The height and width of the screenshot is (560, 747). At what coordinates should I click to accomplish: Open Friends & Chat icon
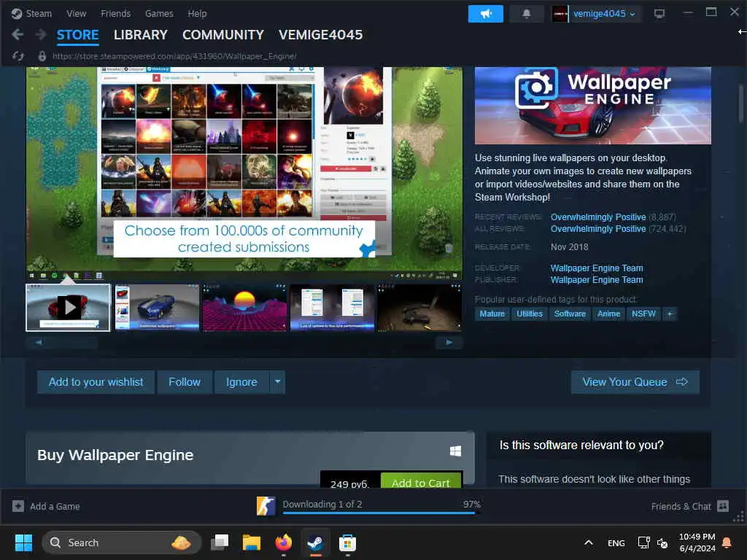coord(723,506)
